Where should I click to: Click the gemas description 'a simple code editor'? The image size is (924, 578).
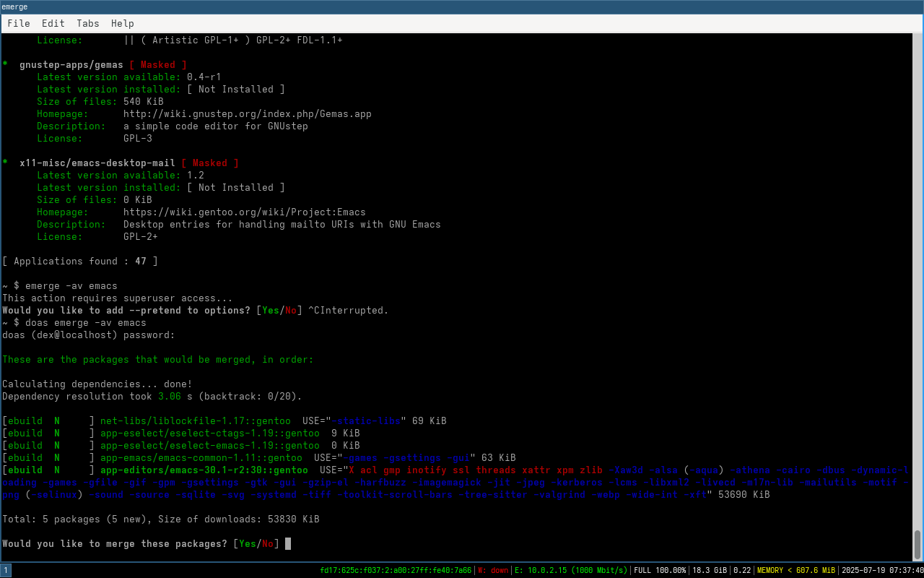[216, 126]
